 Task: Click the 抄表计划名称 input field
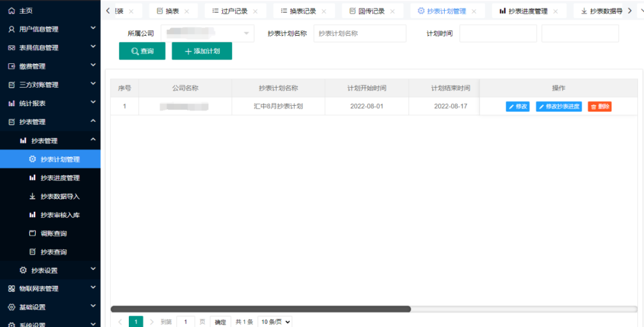359,33
